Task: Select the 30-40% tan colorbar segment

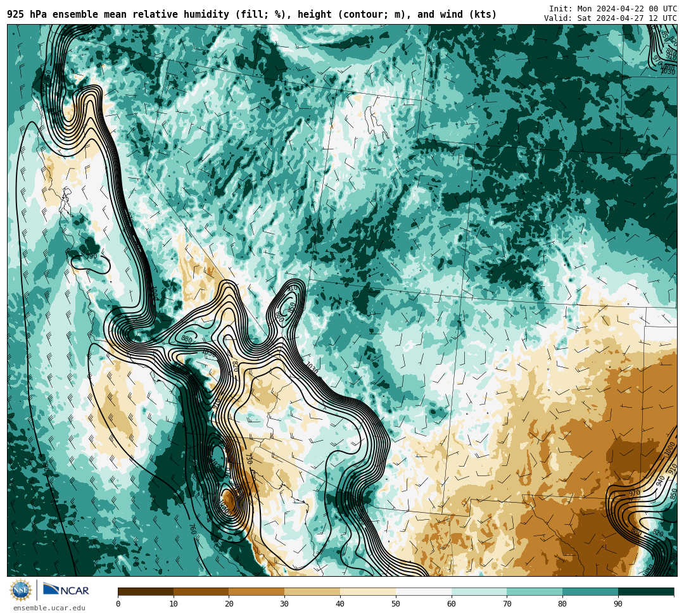Action: click(312, 591)
